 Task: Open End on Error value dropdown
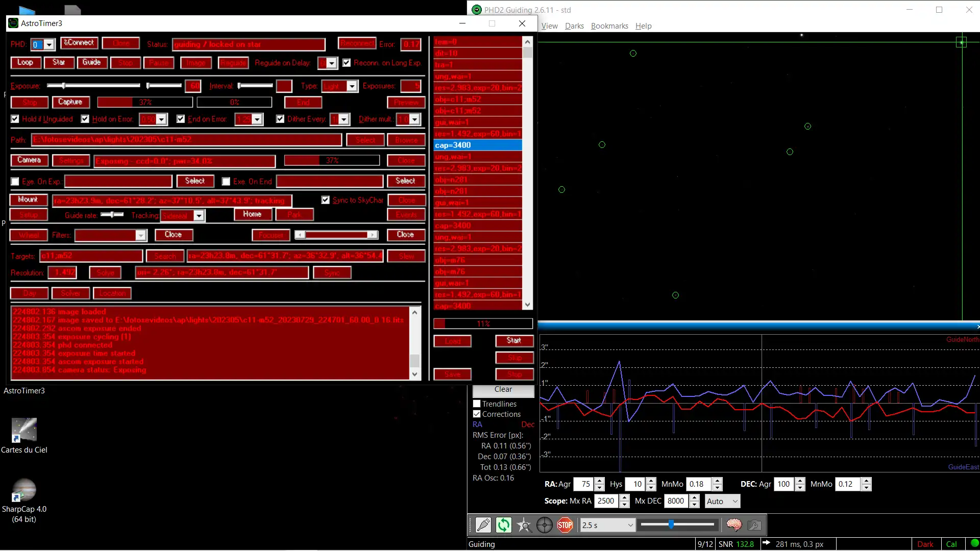[257, 119]
